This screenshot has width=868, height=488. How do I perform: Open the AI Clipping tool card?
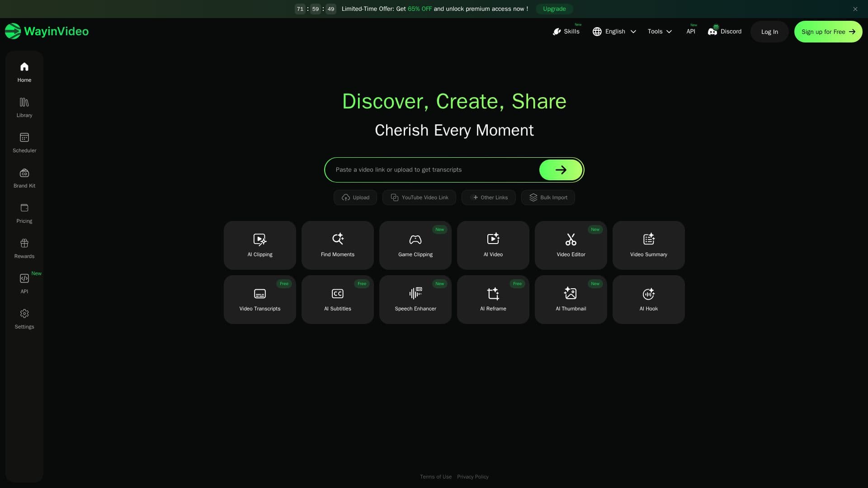[259, 245]
